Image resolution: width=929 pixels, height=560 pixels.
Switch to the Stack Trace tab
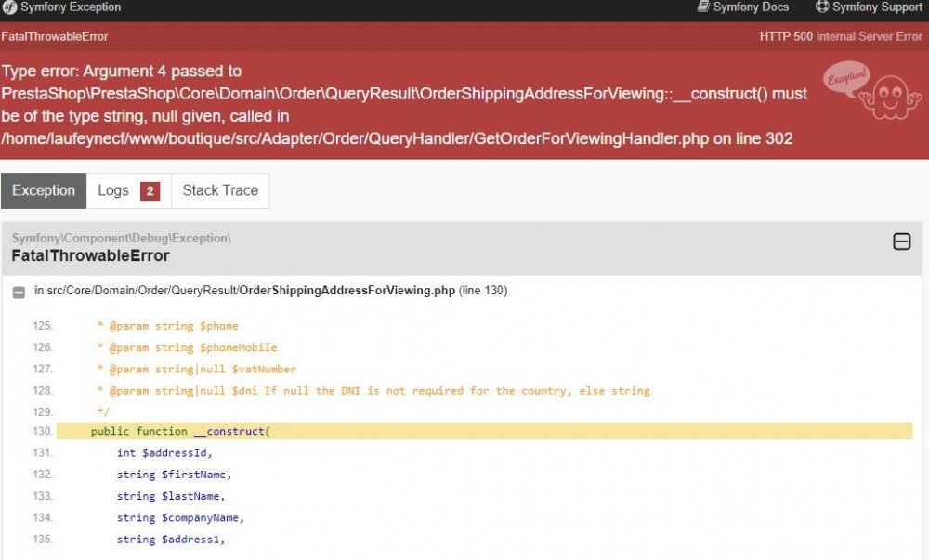220,190
